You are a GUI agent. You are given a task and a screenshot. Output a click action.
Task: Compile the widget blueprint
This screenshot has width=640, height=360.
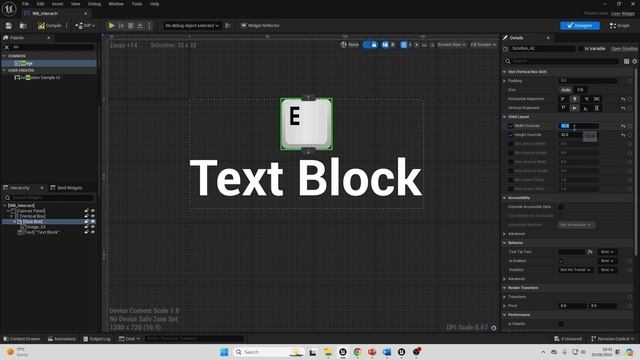coord(49,26)
